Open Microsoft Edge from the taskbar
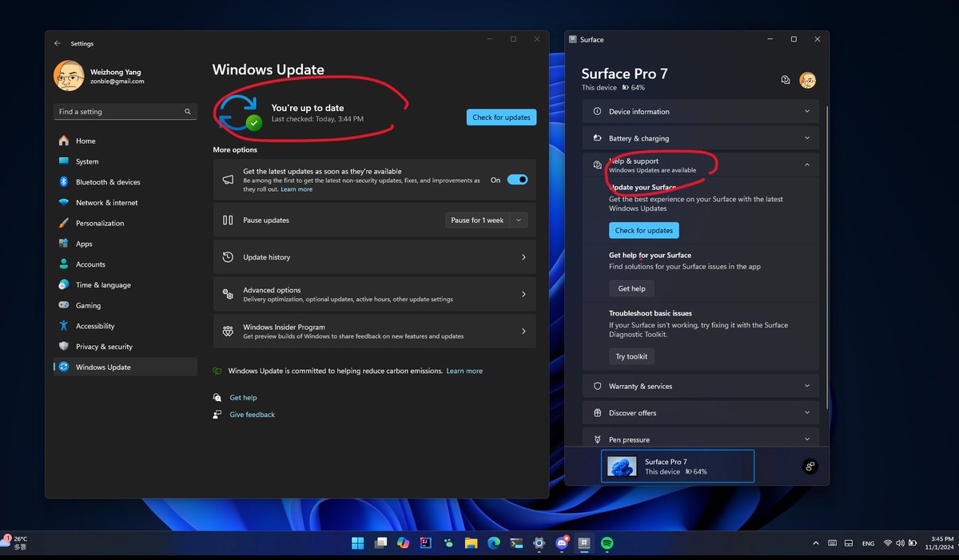This screenshot has width=959, height=560. click(x=494, y=543)
